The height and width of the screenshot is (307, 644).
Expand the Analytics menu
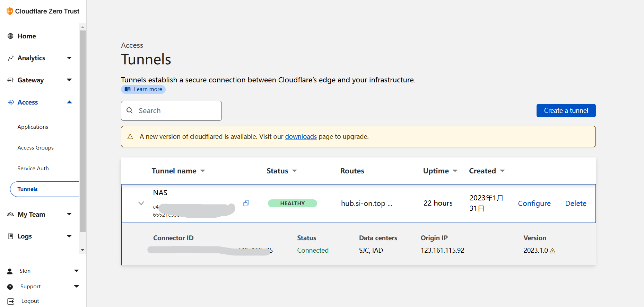[x=69, y=58]
